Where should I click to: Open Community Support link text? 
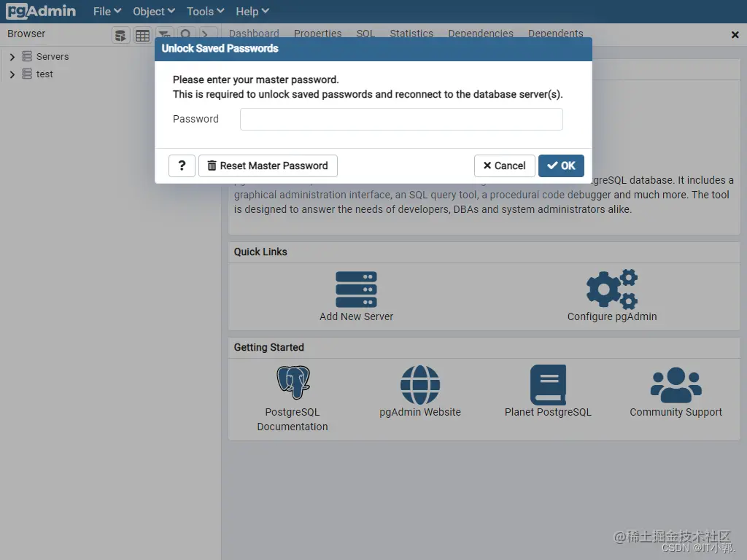pyautogui.click(x=676, y=413)
